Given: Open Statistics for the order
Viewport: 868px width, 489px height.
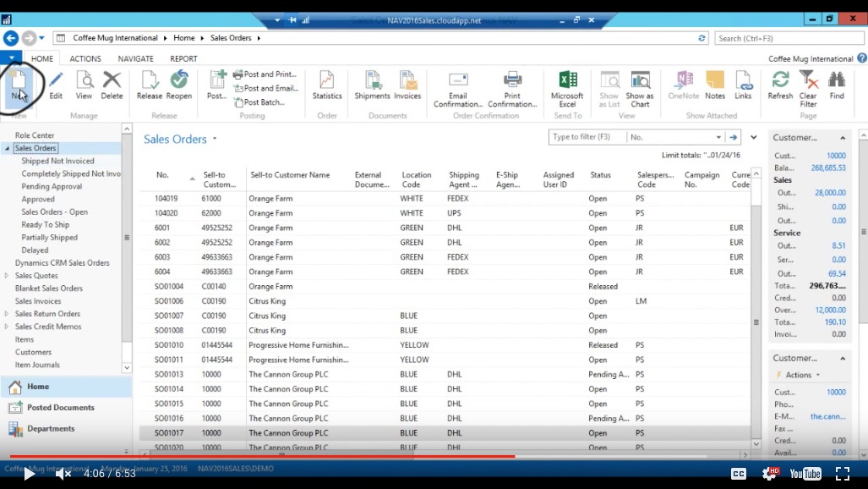Looking at the screenshot, I should tap(327, 89).
